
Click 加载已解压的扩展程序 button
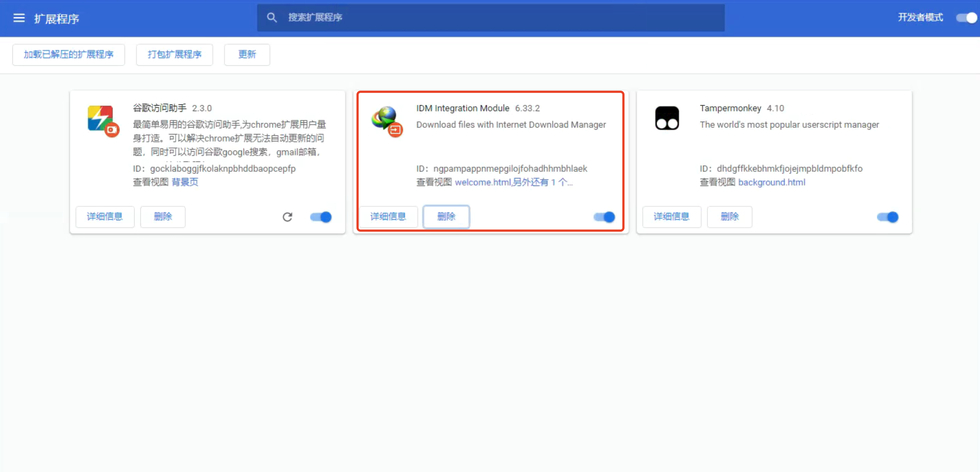pyautogui.click(x=68, y=55)
